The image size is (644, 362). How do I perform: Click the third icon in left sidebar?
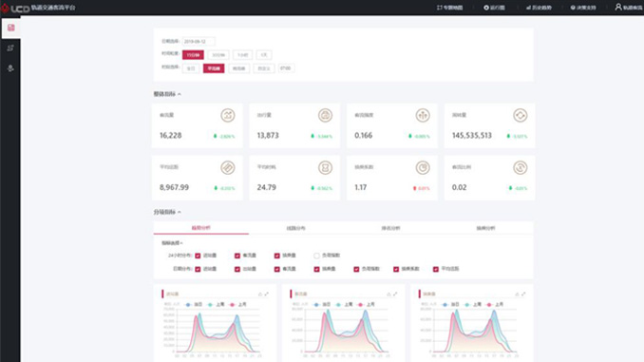click(x=10, y=68)
